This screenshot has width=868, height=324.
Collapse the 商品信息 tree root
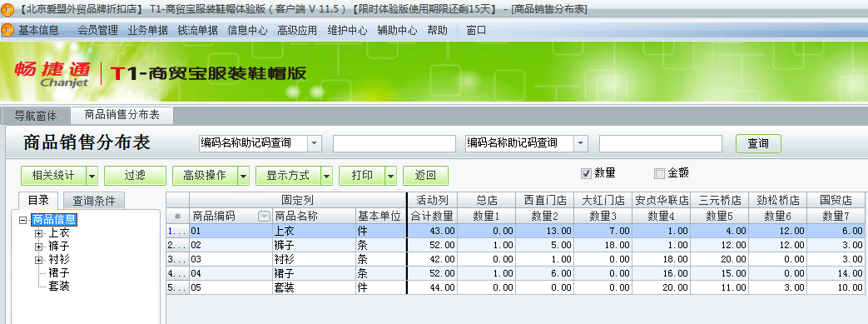tap(22, 221)
